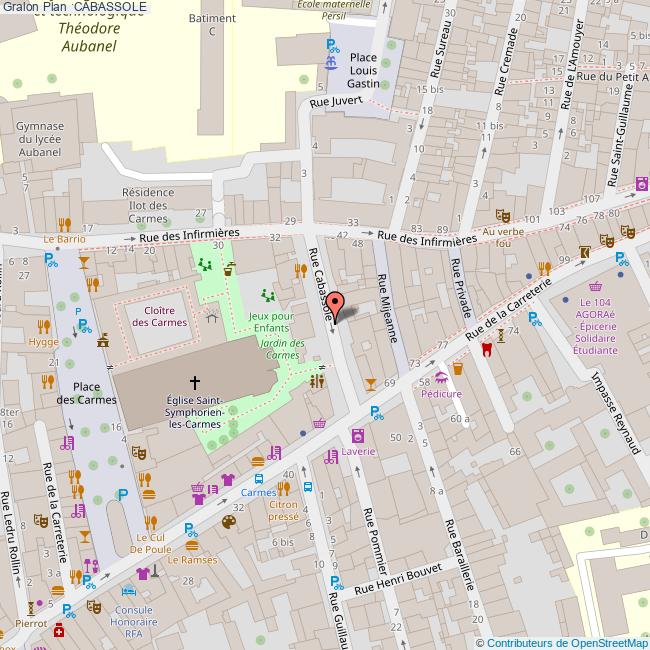Click the Cloître des Carmes label
This screenshot has width=650, height=650.
(x=153, y=315)
